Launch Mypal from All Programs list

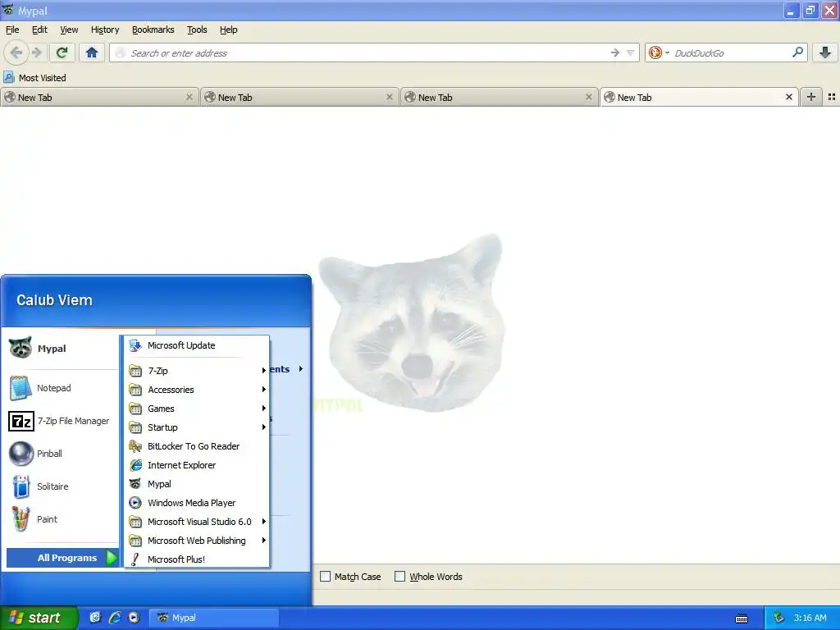click(197, 484)
